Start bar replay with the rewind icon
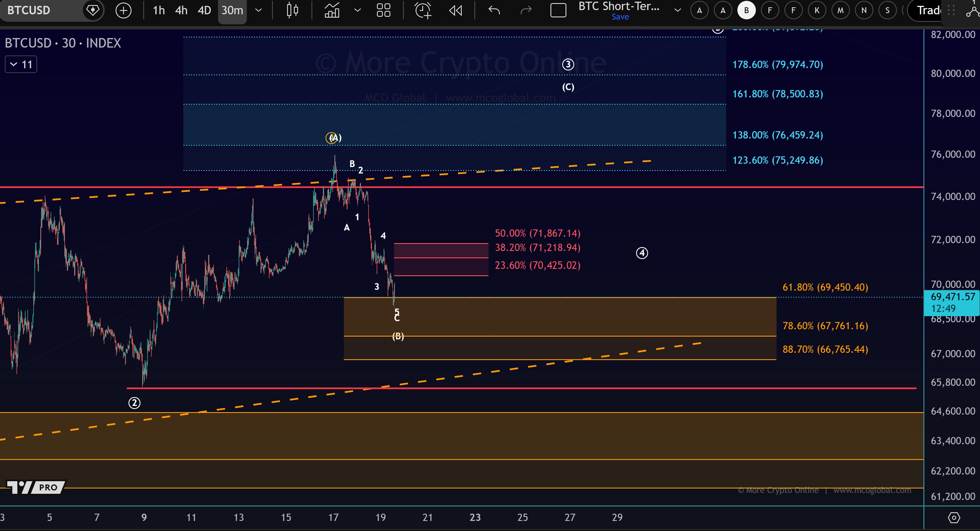 [x=455, y=10]
